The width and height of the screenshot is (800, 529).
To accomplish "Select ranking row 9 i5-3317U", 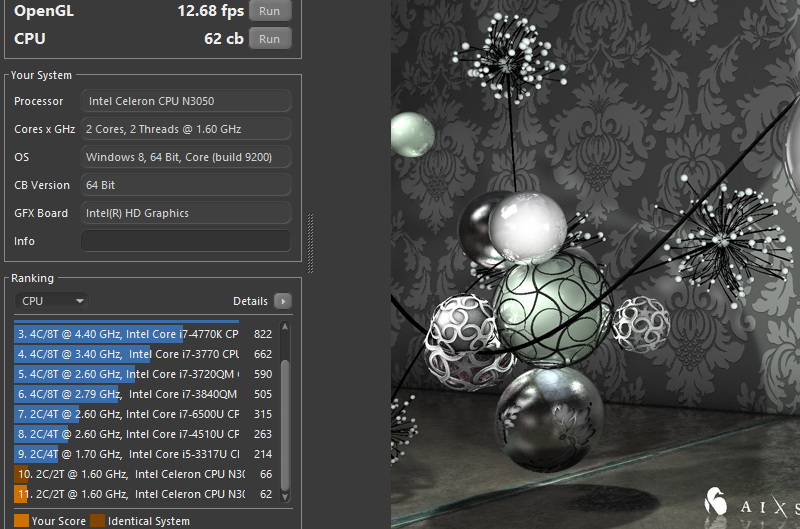I will tap(145, 454).
